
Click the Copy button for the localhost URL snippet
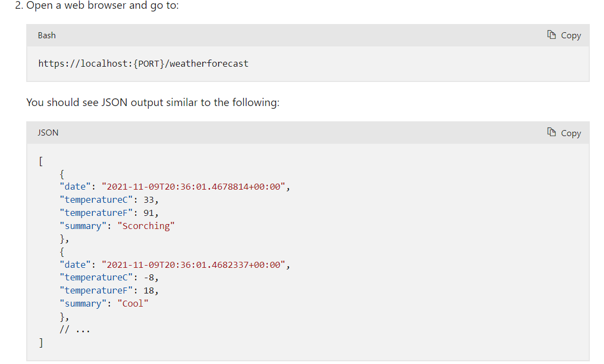tap(564, 35)
